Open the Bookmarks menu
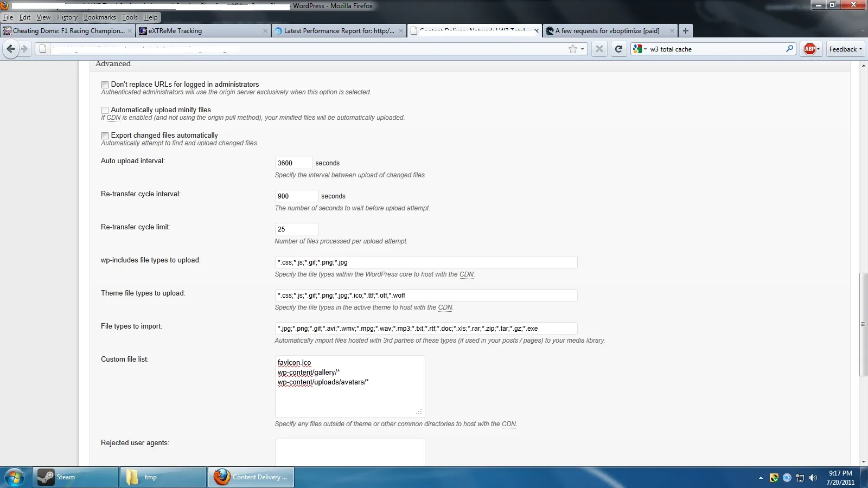 coord(100,17)
